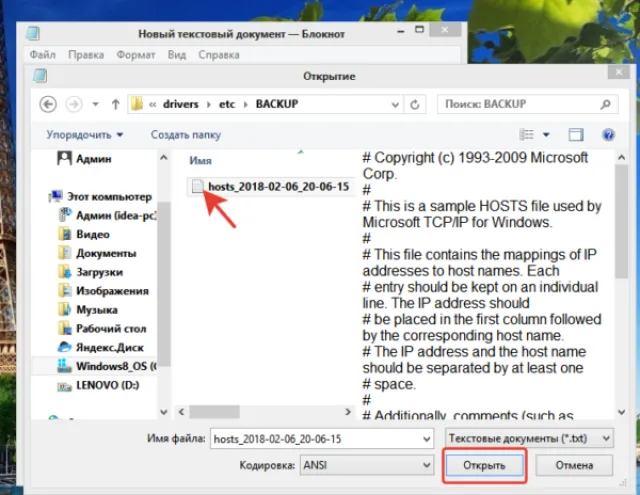640x495 pixels.
Task: Click the Блокнот title bar icon
Action: pyautogui.click(x=33, y=33)
